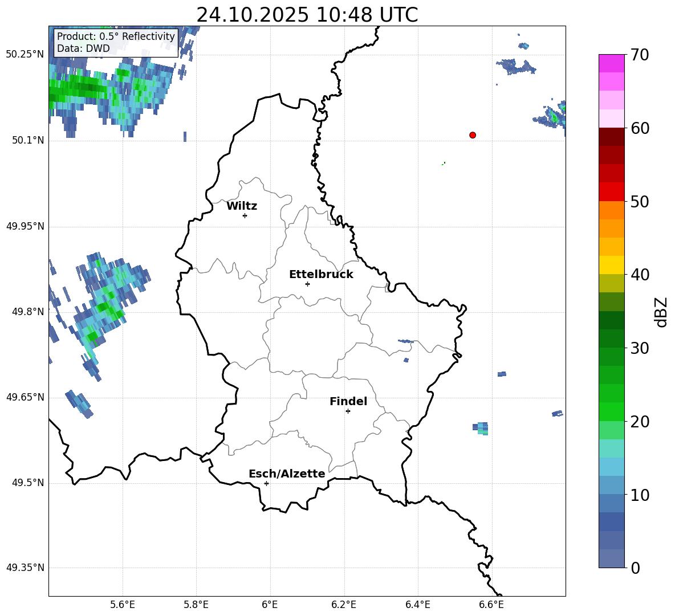Click the title 24.10.2025 10:48 UTC
The width and height of the screenshot is (675, 616).
pos(307,15)
